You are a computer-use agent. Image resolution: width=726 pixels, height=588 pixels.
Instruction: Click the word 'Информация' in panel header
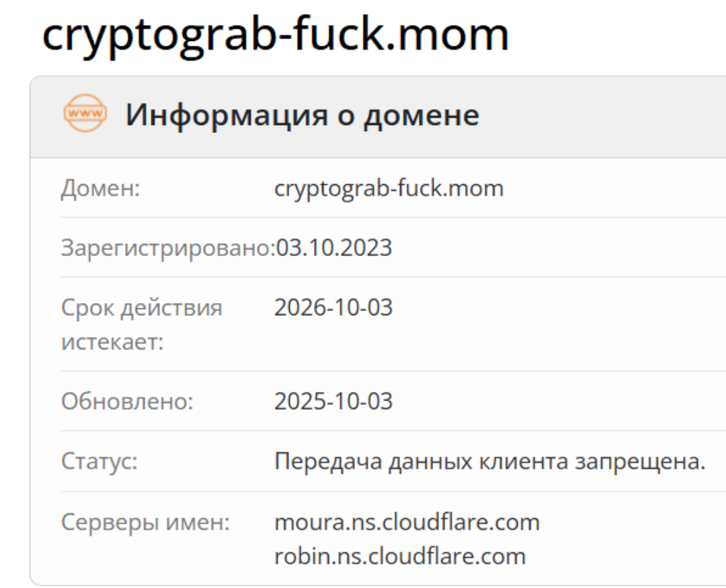pyautogui.click(x=218, y=115)
